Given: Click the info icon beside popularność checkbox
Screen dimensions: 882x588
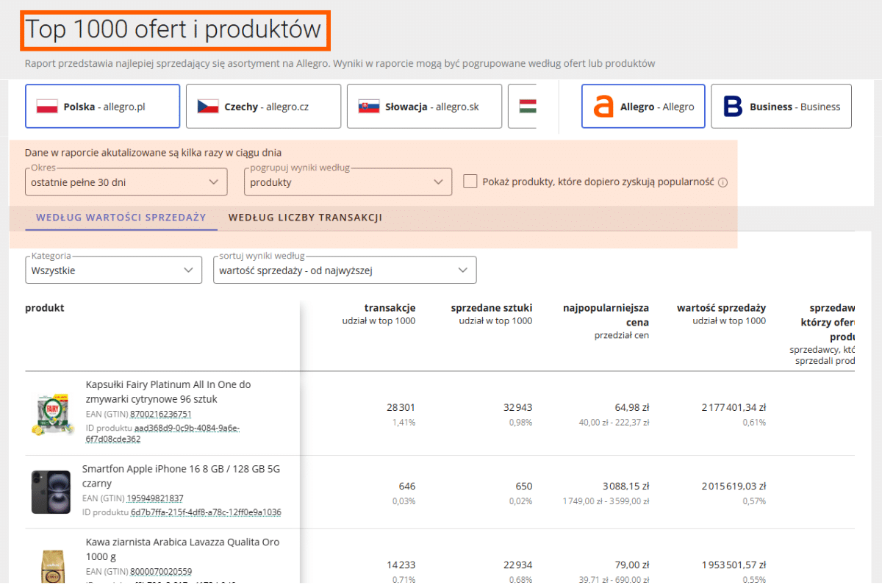Looking at the screenshot, I should point(723,182).
